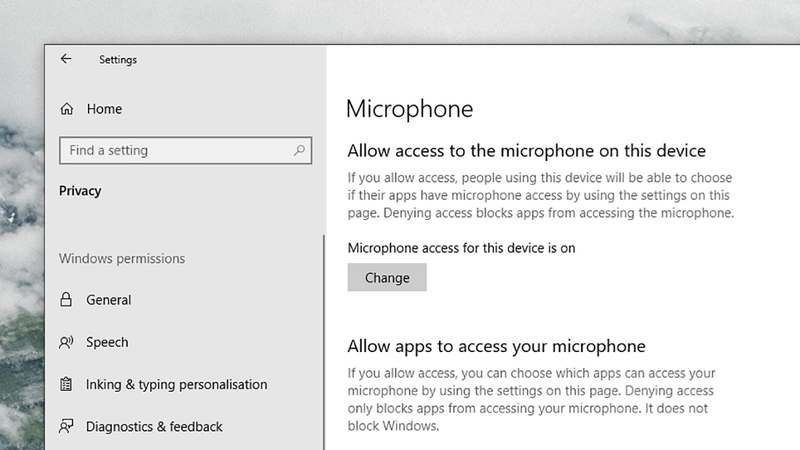This screenshot has height=450, width=800.
Task: Click the Microphone page title
Action: [x=410, y=109]
